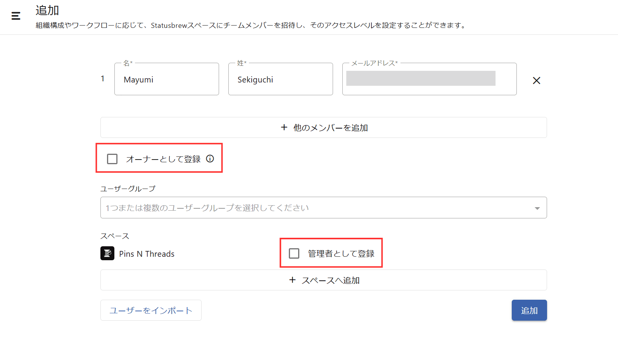Open the user group selection placeholder field

310,208
